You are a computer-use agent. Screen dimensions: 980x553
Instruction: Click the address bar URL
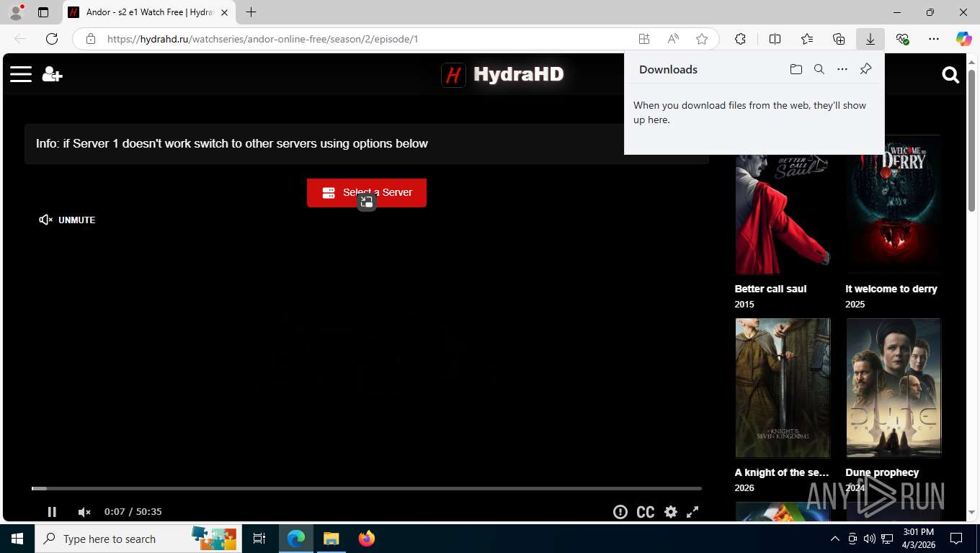262,39
